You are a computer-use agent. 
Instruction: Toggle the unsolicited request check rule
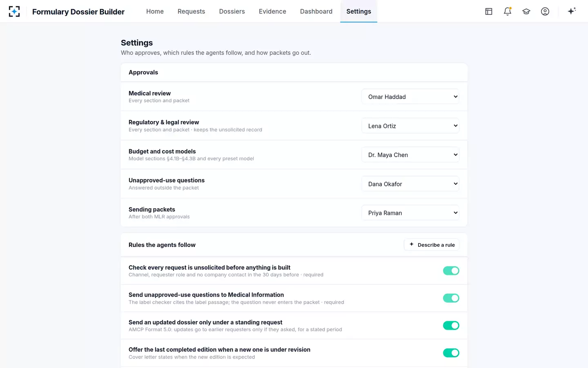click(451, 271)
